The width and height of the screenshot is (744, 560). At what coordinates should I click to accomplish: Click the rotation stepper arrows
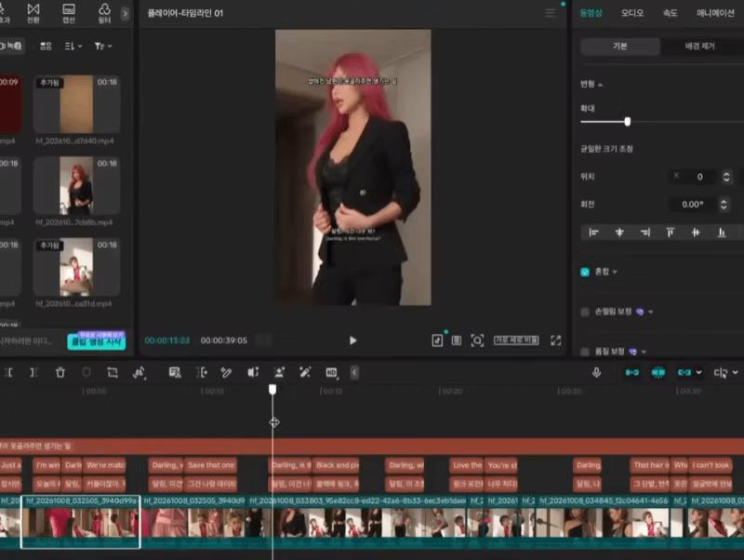coord(724,205)
